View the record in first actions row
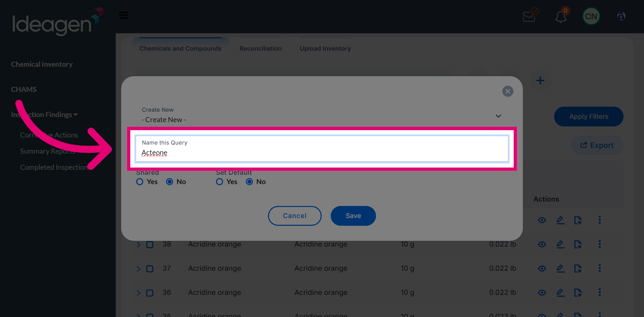The height and width of the screenshot is (317, 644). coord(542,220)
